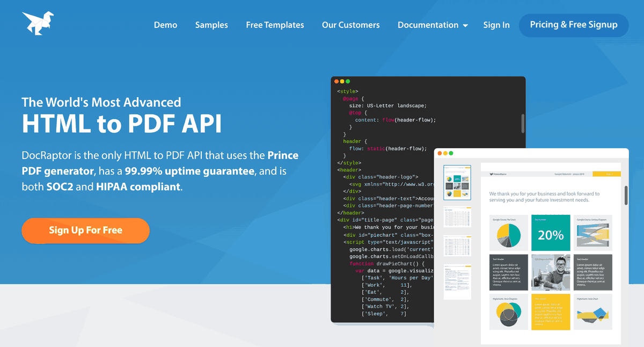This screenshot has width=644, height=347.
Task: Select the first page thumbnail in PDF preview
Action: coord(457,182)
